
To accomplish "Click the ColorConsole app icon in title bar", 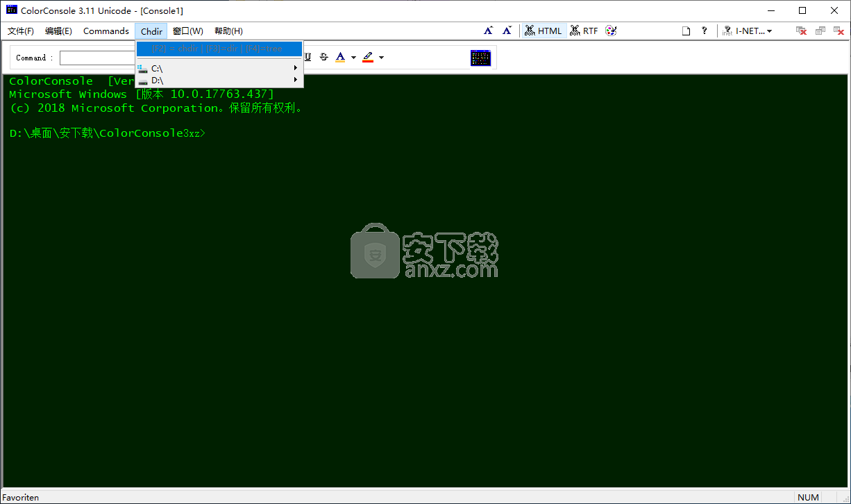I will [12, 10].
